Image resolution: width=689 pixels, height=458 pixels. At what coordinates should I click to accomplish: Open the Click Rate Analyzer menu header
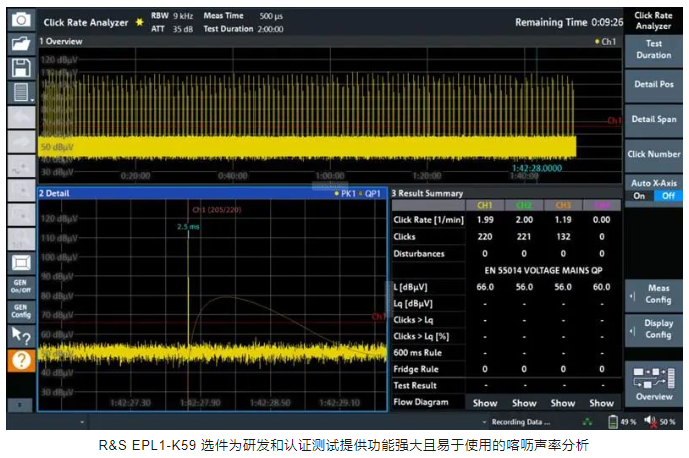click(x=654, y=21)
